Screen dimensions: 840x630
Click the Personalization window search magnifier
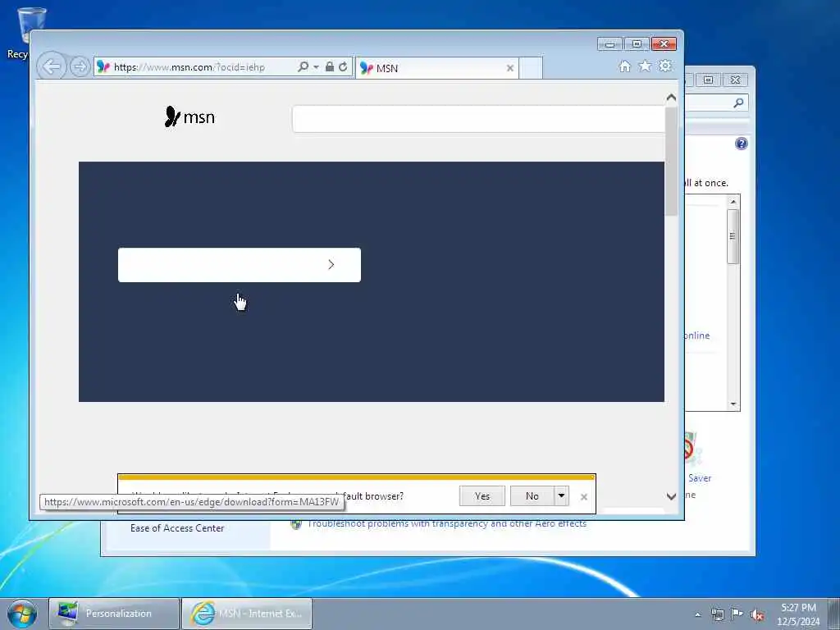point(739,103)
